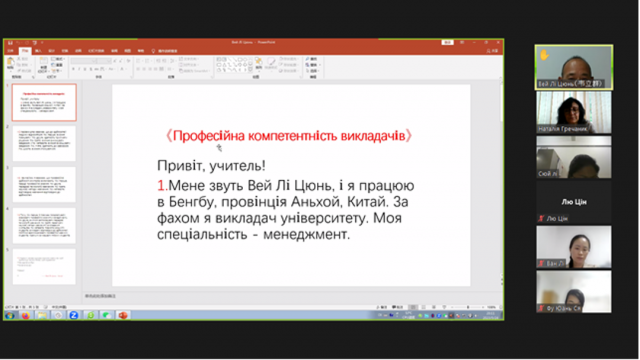Screen dimensions: 640x360
Task: Click the Save icon in the quick access toolbar
Action: [x=10, y=42]
